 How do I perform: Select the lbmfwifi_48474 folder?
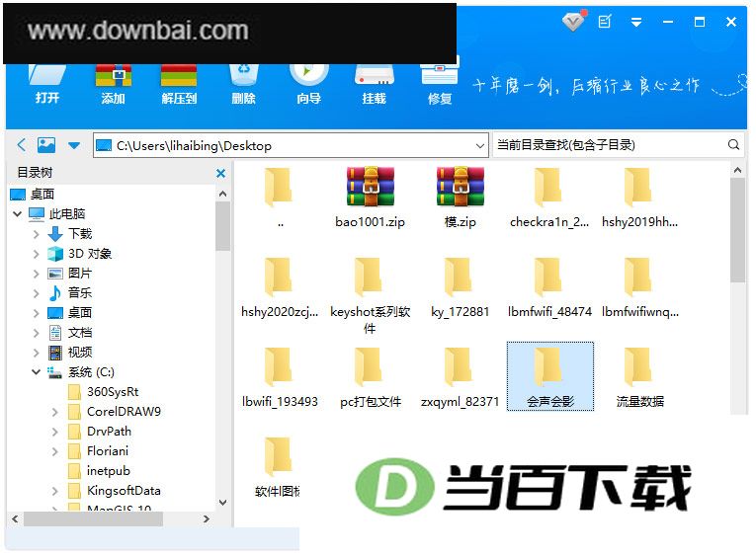[x=549, y=287]
